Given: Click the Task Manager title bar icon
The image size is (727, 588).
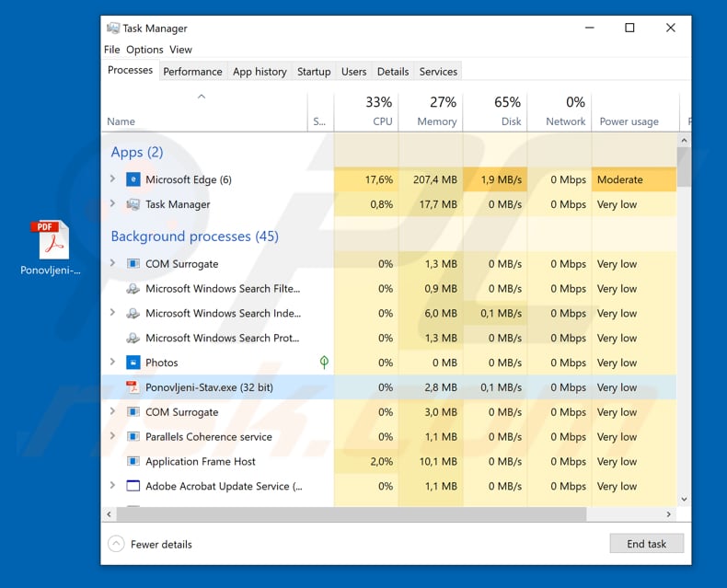Looking at the screenshot, I should pos(112,29).
